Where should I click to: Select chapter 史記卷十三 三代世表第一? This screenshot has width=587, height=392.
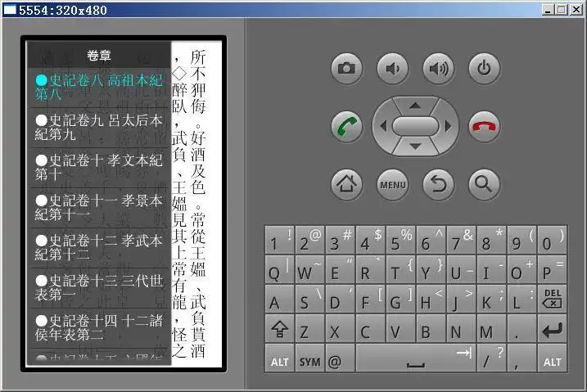[99, 287]
